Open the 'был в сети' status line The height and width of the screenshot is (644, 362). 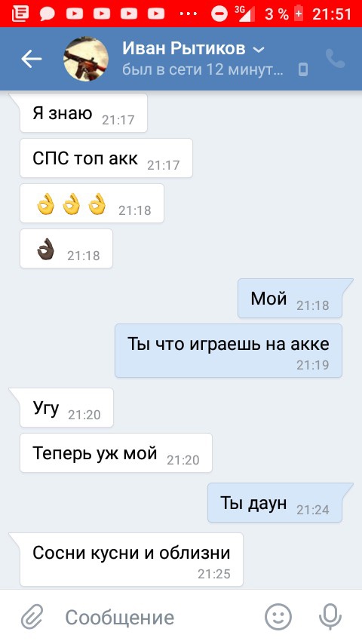tap(203, 69)
